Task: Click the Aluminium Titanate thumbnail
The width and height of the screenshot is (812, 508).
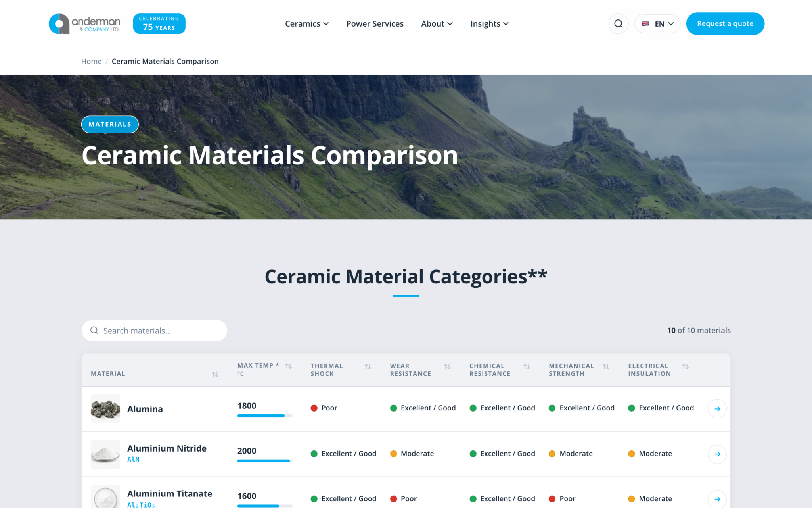Action: 105,497
